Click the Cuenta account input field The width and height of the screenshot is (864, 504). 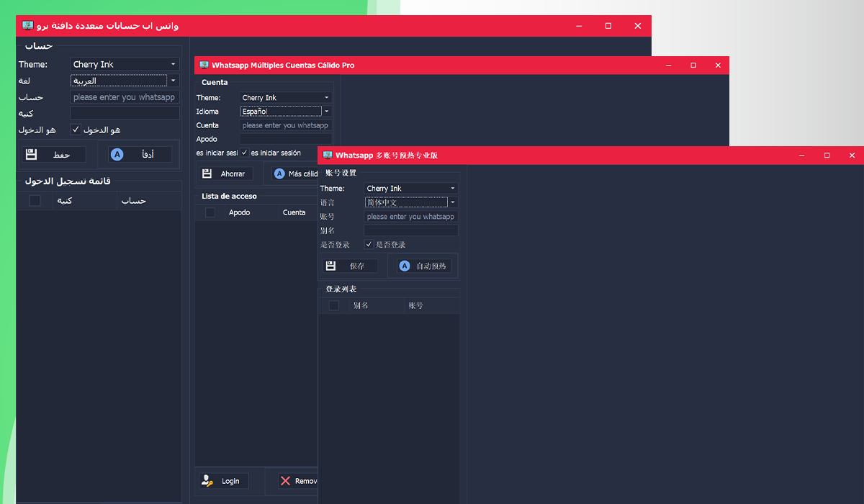286,125
